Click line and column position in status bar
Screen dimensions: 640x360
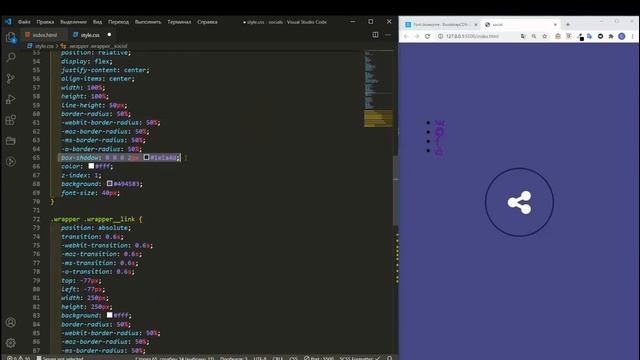coord(175,358)
